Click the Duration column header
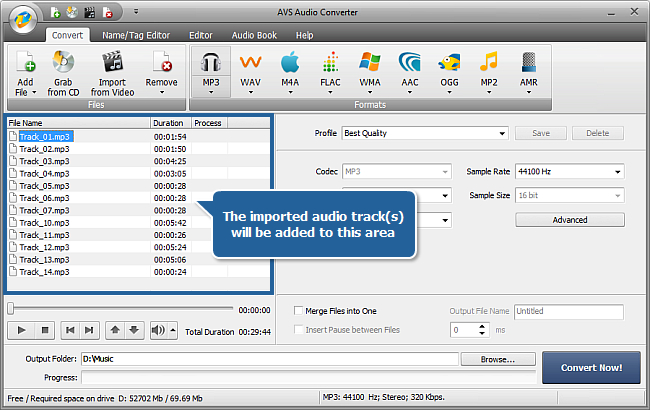Screen dimensions: 650x410 click(170, 123)
